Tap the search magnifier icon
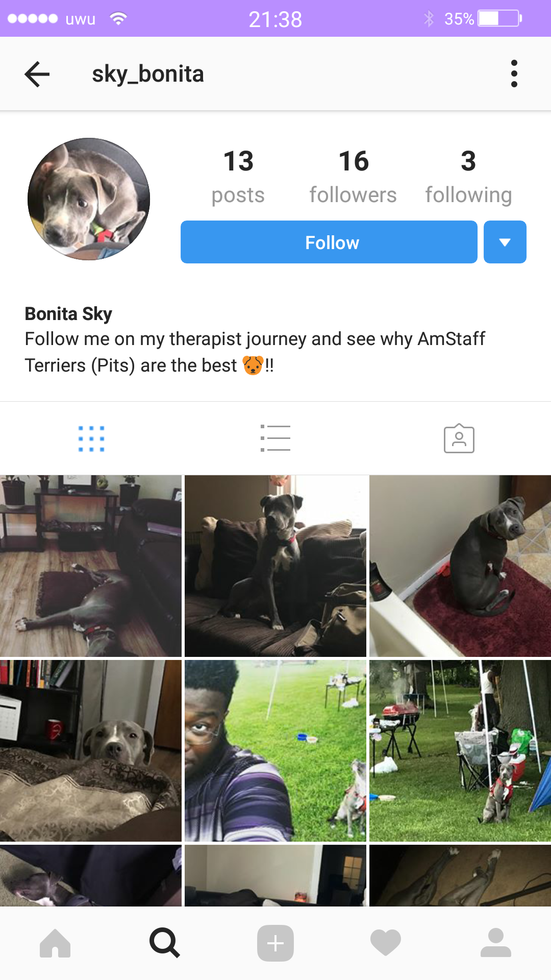 click(165, 943)
